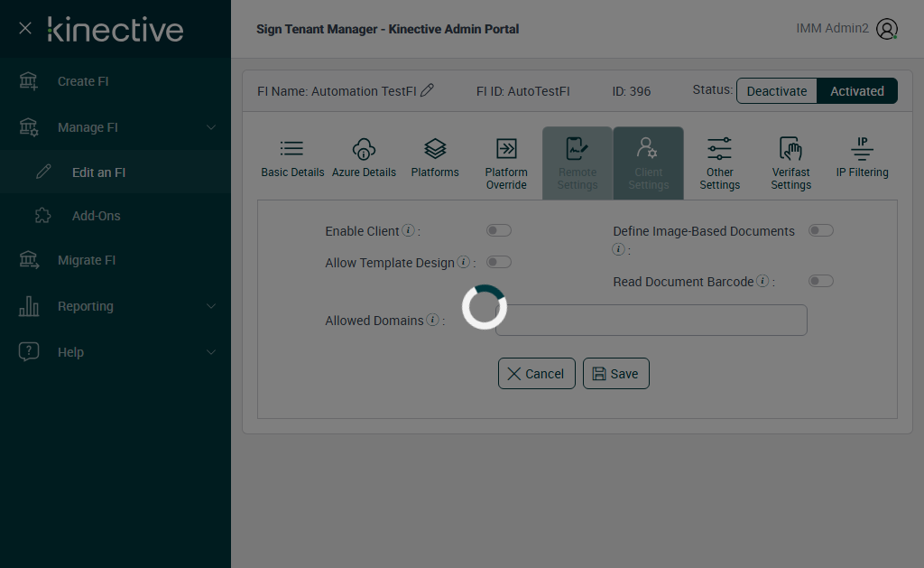
Task: Open the Verifast Settings tab label
Action: 790,178
